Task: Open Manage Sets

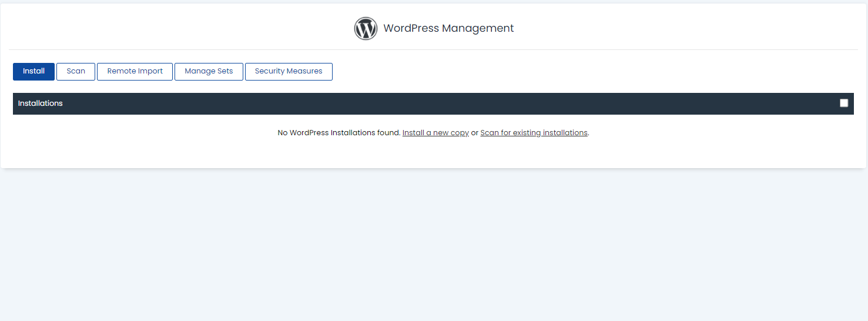Action: coord(209,71)
